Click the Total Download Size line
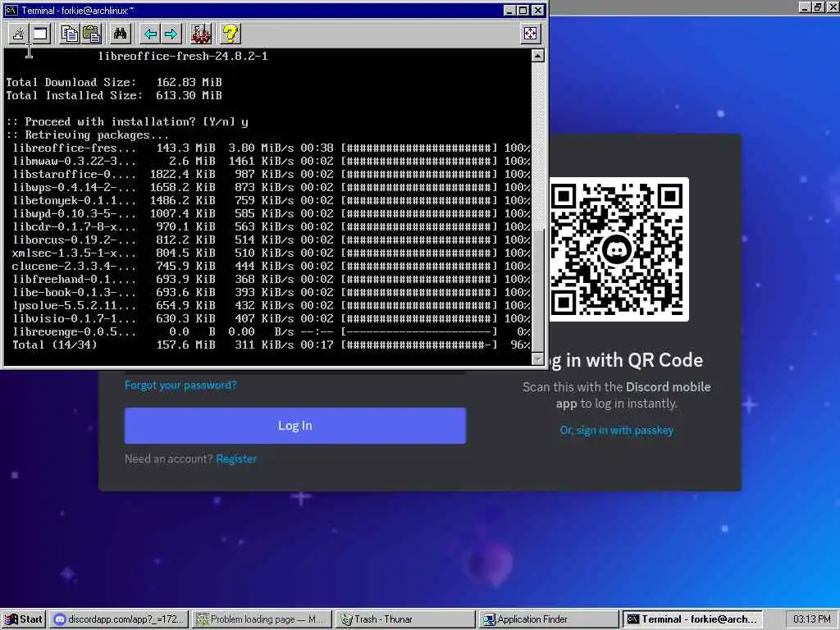Viewport: 840px width, 630px height. (x=113, y=83)
